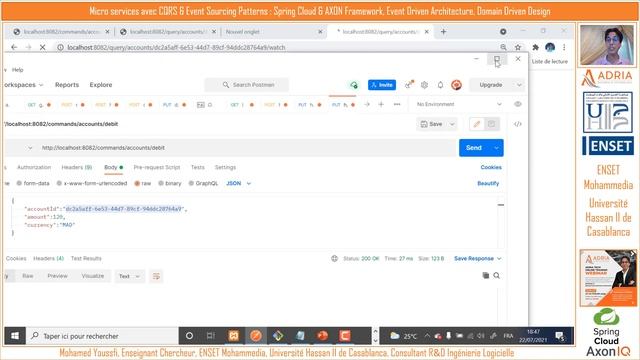The width and height of the screenshot is (640, 360).
Task: Click the Beautify link
Action: click(x=488, y=183)
